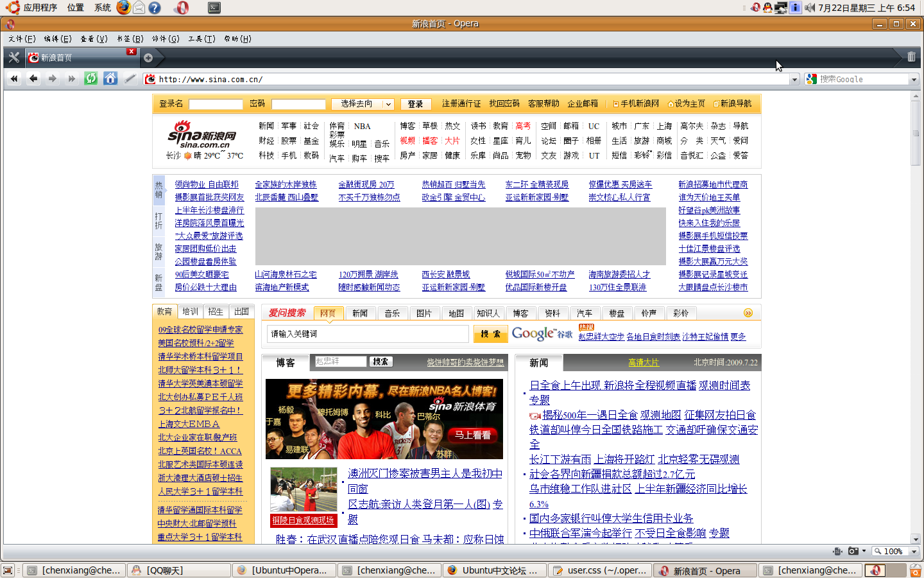The image size is (924, 578).
Task: Select the 音乐 search tab
Action: [x=392, y=313]
